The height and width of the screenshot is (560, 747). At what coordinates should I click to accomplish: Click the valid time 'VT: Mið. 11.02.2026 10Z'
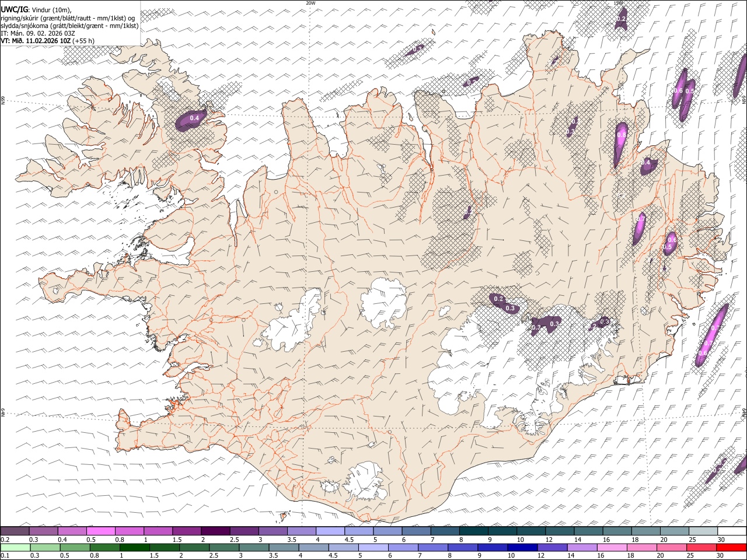point(36,41)
